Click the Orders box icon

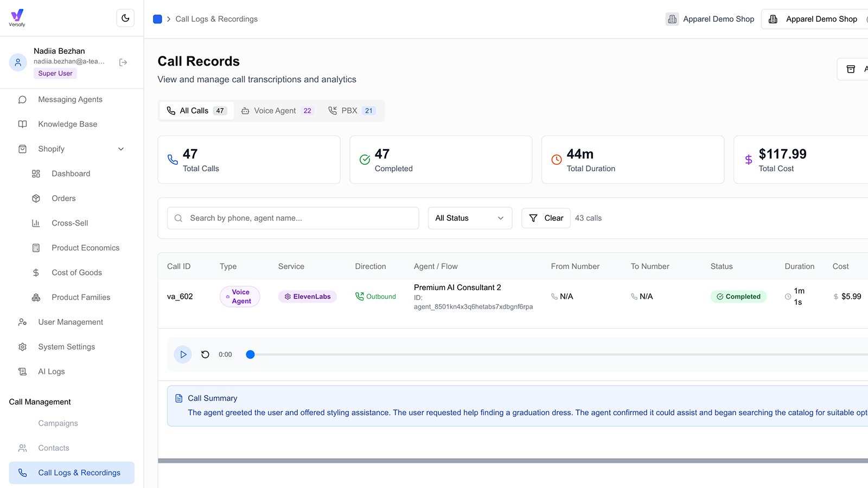click(36, 198)
